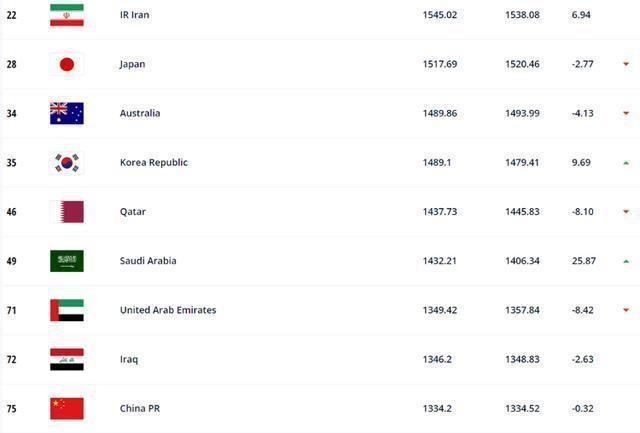Click Saudi Arabia green up arrow

tap(626, 261)
